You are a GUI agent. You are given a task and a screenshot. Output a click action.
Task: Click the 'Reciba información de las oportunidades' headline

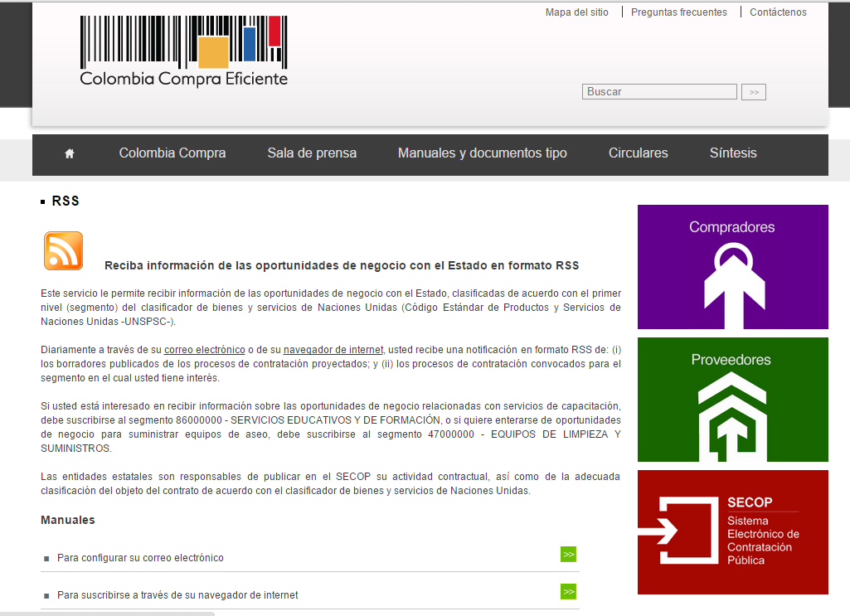click(x=342, y=265)
